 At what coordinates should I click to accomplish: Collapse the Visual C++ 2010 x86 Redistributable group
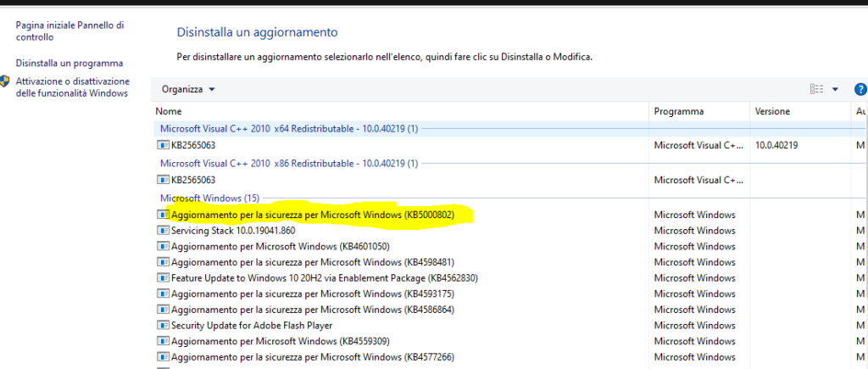pos(289,163)
